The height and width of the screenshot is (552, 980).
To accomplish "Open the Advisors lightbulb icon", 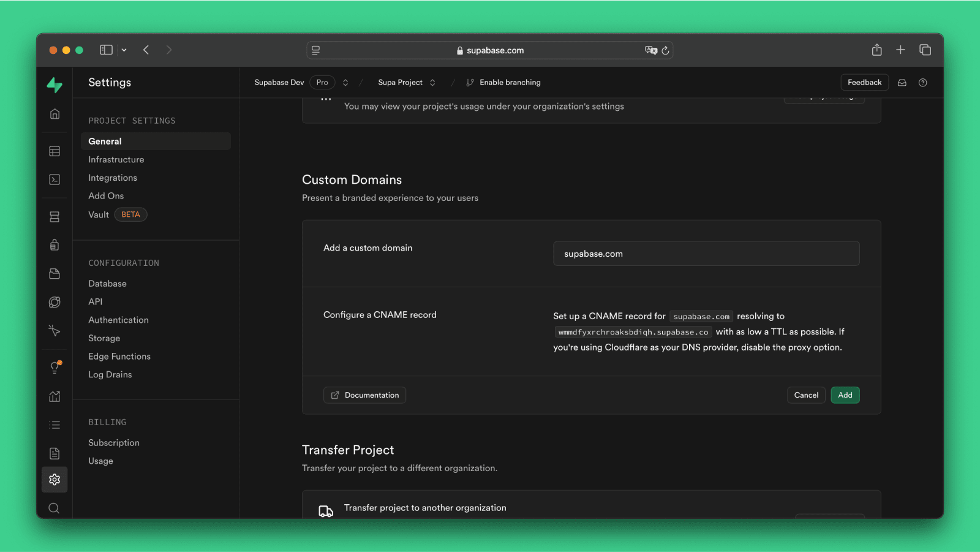I will pyautogui.click(x=55, y=368).
